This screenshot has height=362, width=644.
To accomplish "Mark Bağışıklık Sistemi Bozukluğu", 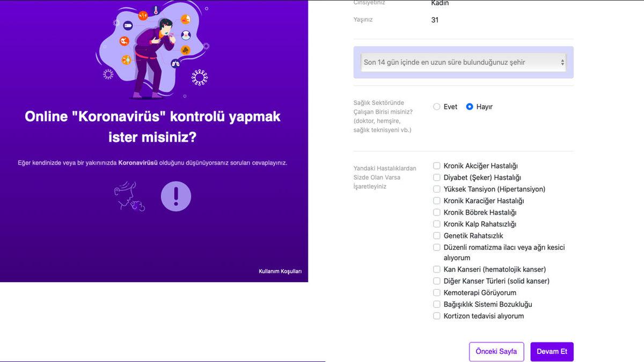I will 437,304.
